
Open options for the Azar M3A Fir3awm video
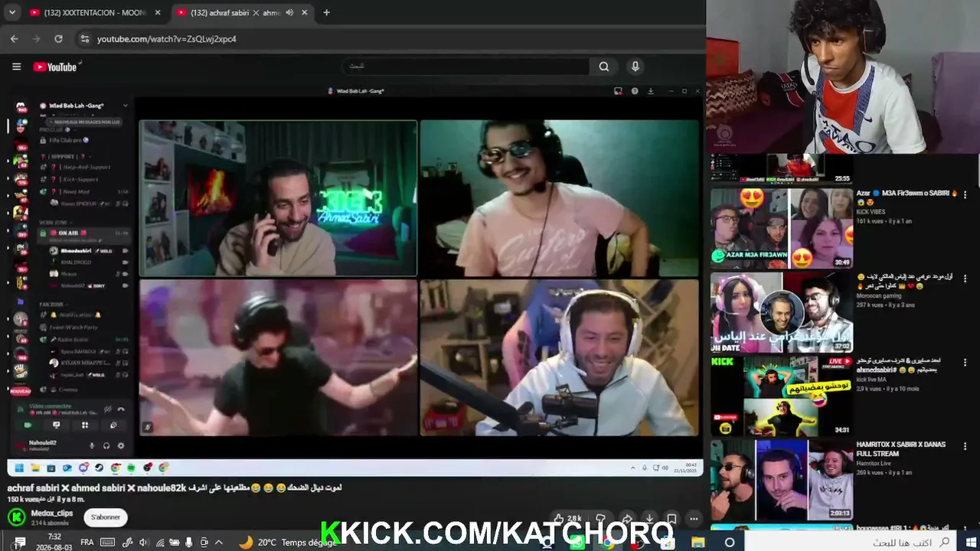(x=965, y=195)
